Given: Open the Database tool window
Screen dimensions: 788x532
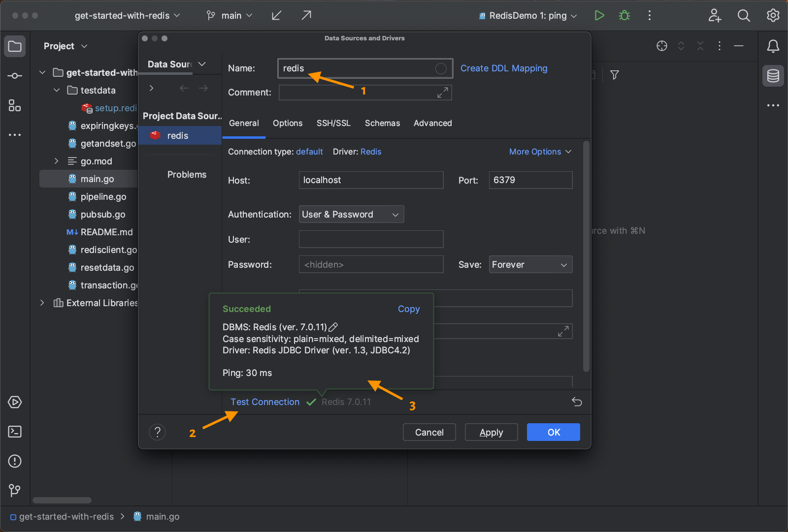Looking at the screenshot, I should [773, 76].
